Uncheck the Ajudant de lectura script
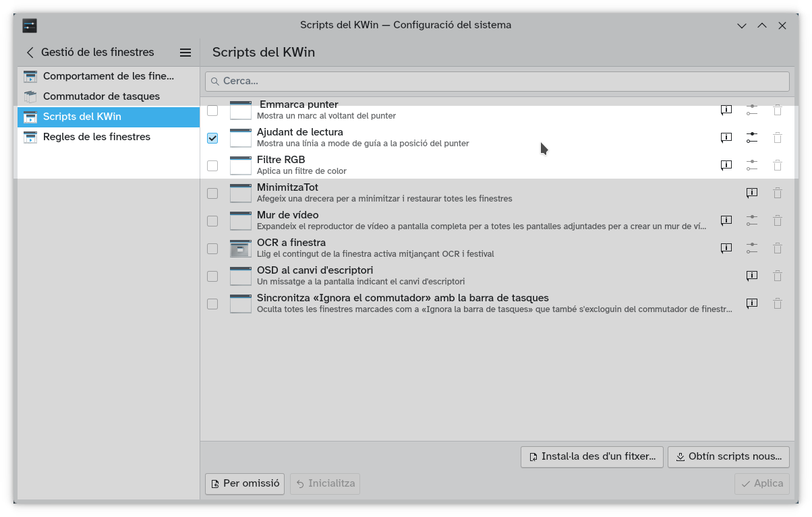 212,138
